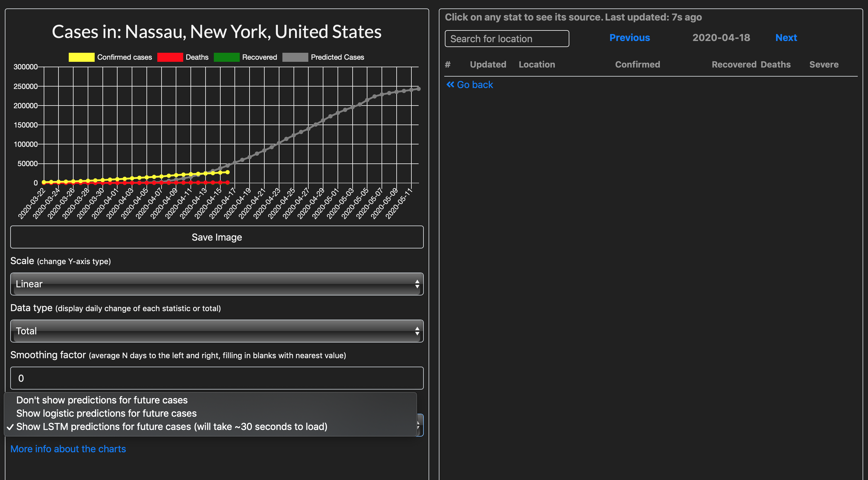Screen dimensions: 868x480
Task: Click the Smoothing factor input field
Action: click(217, 378)
